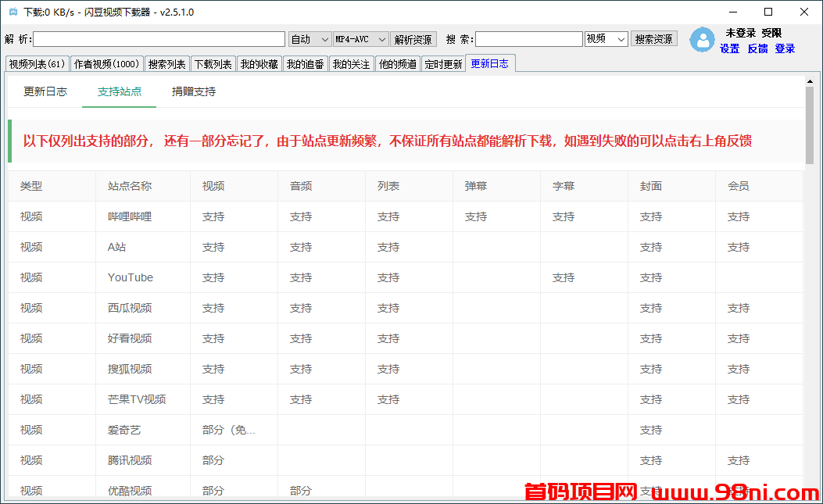Image resolution: width=823 pixels, height=504 pixels.
Task: Select the 下载列表 tab
Action: (x=213, y=64)
